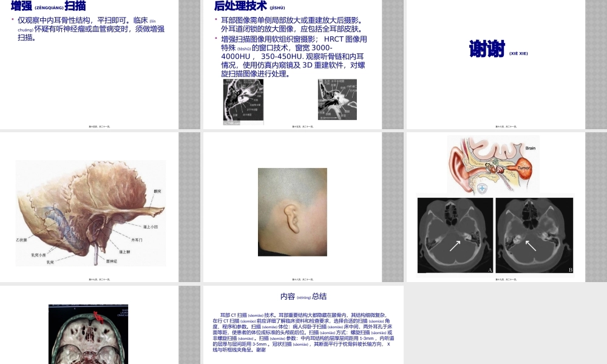The image size is (607, 364).
Task: Open the brain tumor diagram image
Action: 492,163
